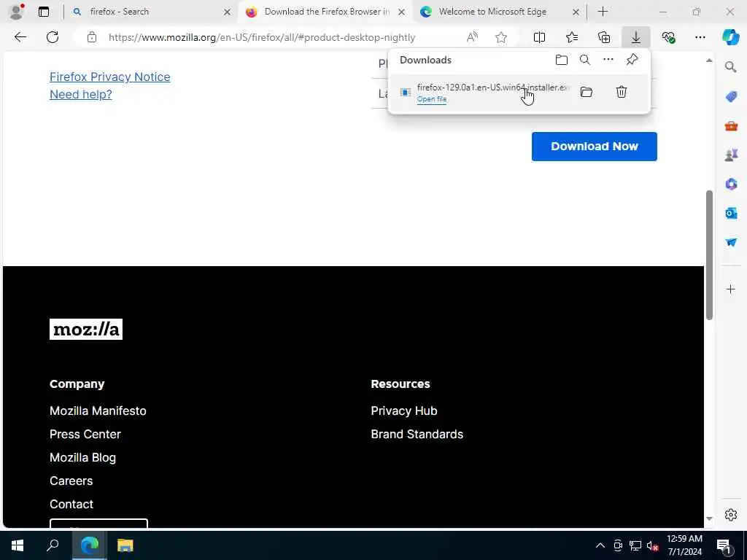747x560 pixels.
Task: Open Brand Standards footer link
Action: (x=417, y=434)
